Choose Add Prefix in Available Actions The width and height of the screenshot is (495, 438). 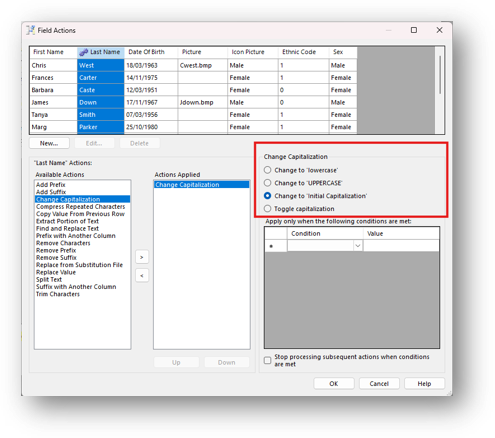click(x=51, y=185)
